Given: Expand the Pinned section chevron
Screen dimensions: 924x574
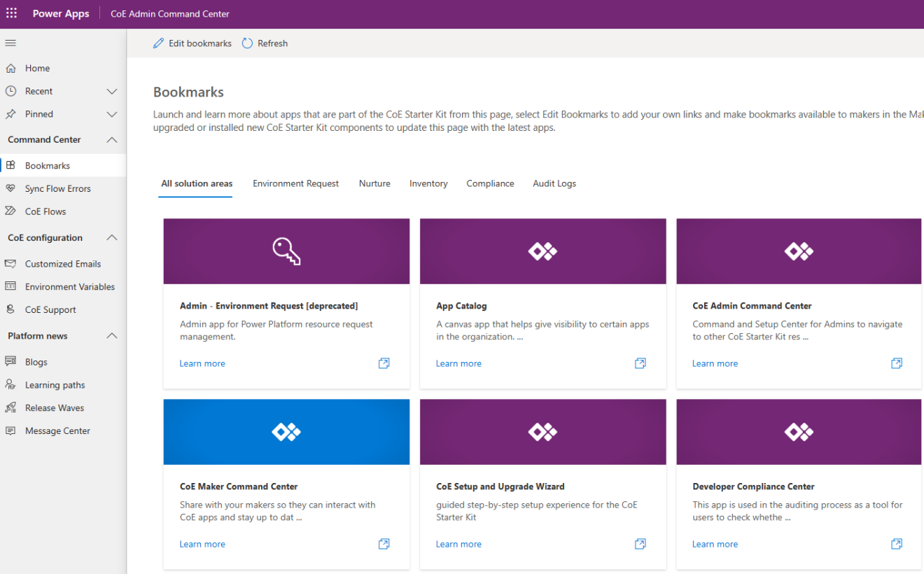Looking at the screenshot, I should pyautogui.click(x=111, y=114).
